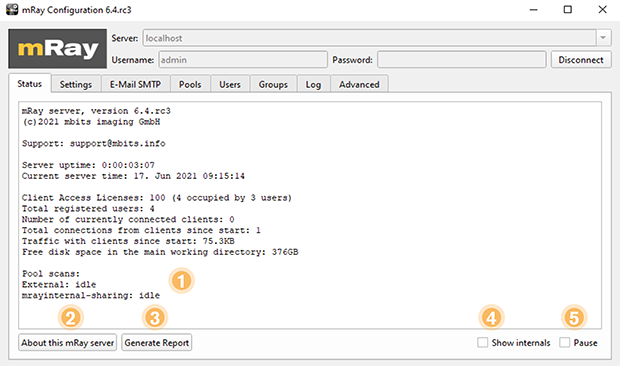This screenshot has width=620, height=366.
Task: Select the mrayinternal-sharing: idle line
Action: [x=91, y=295]
